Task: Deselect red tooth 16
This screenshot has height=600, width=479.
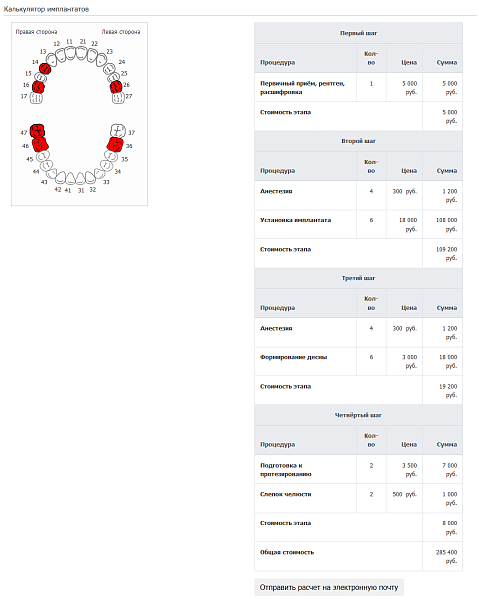Action: pos(38,87)
